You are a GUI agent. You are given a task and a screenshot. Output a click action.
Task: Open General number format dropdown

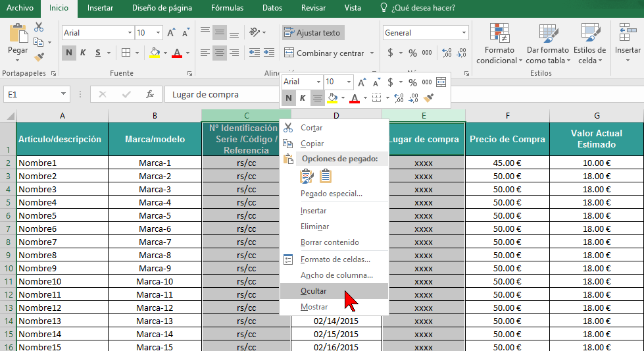464,33
